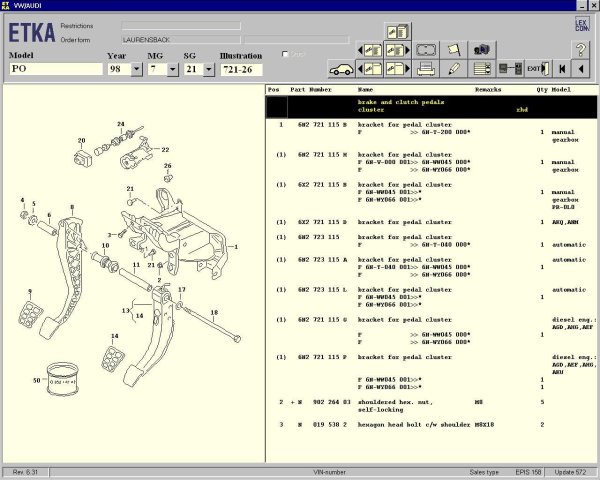Click the flag marker icon
Viewport: 600px width, 480px height.
point(453,50)
